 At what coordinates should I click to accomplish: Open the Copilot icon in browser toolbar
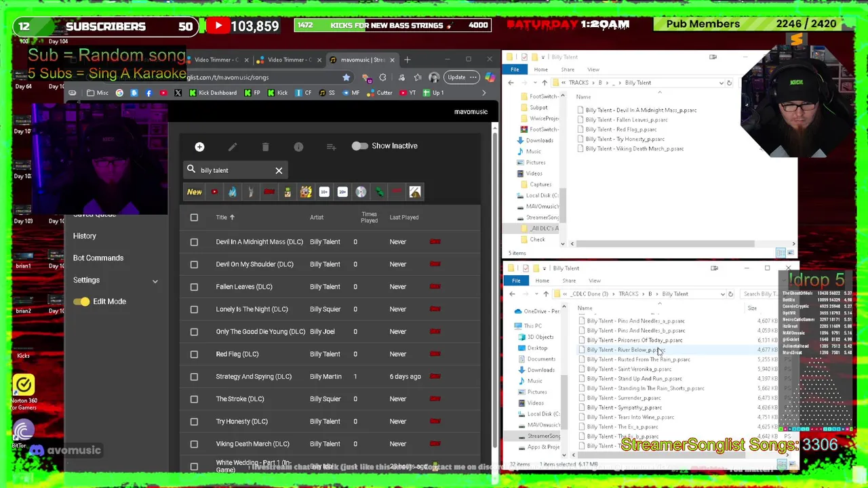(490, 77)
